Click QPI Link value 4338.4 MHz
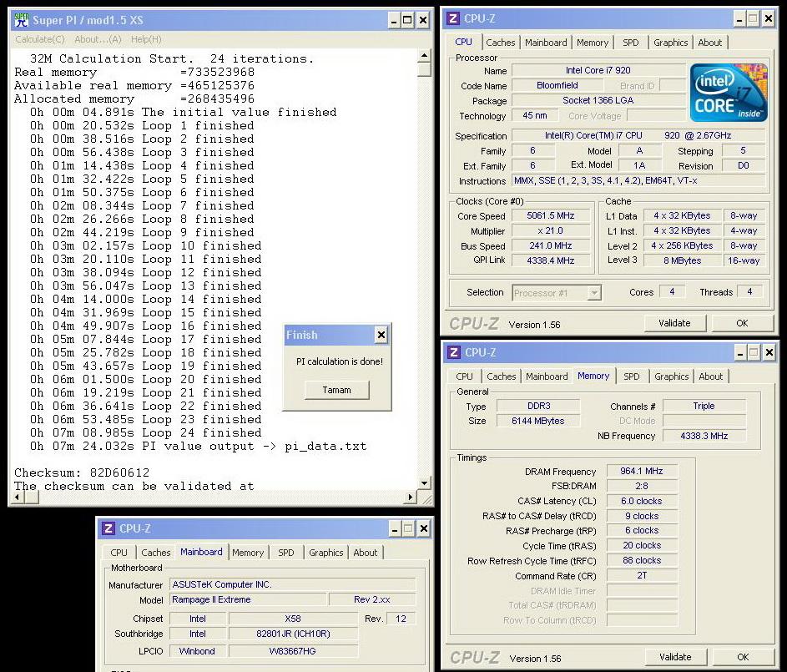This screenshot has width=787, height=672. [x=551, y=260]
